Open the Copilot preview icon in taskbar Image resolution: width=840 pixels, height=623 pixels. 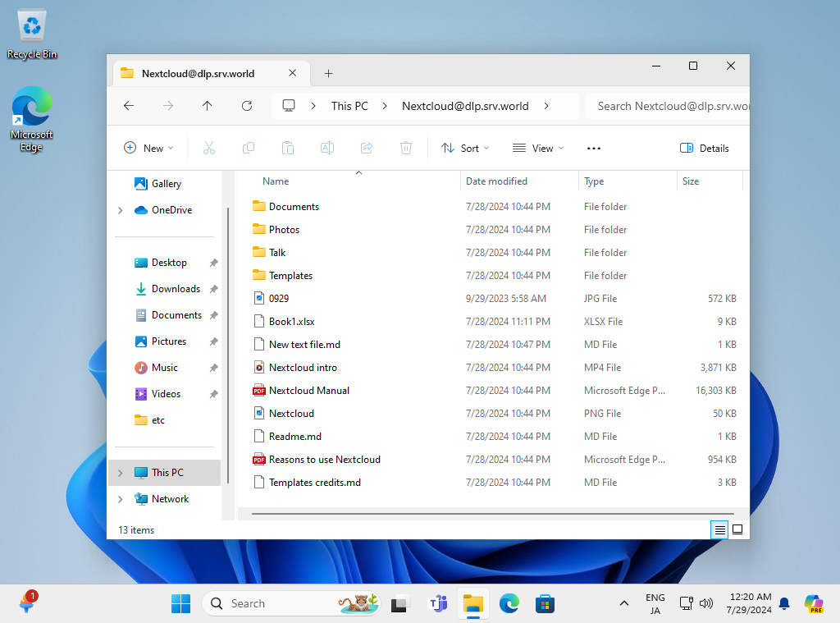[x=814, y=603]
